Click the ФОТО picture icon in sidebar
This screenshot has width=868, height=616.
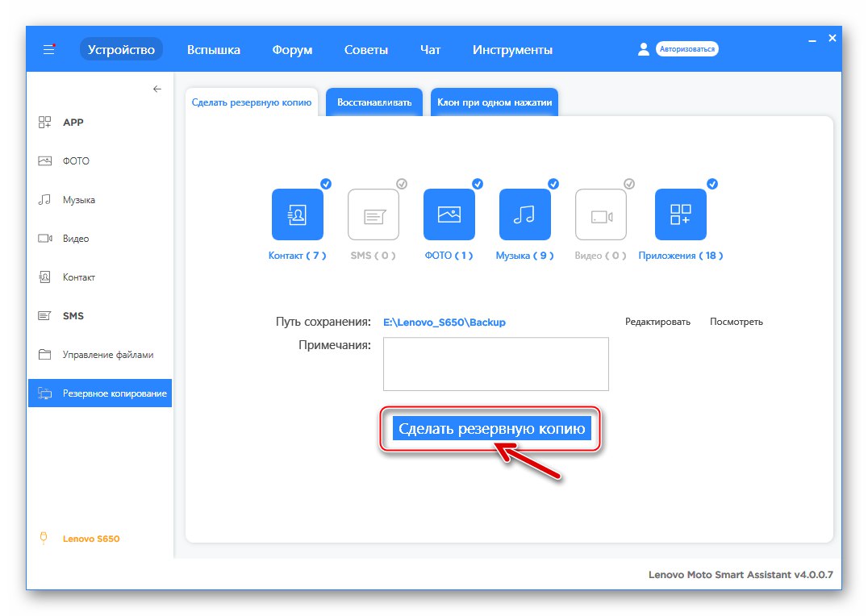coord(45,161)
